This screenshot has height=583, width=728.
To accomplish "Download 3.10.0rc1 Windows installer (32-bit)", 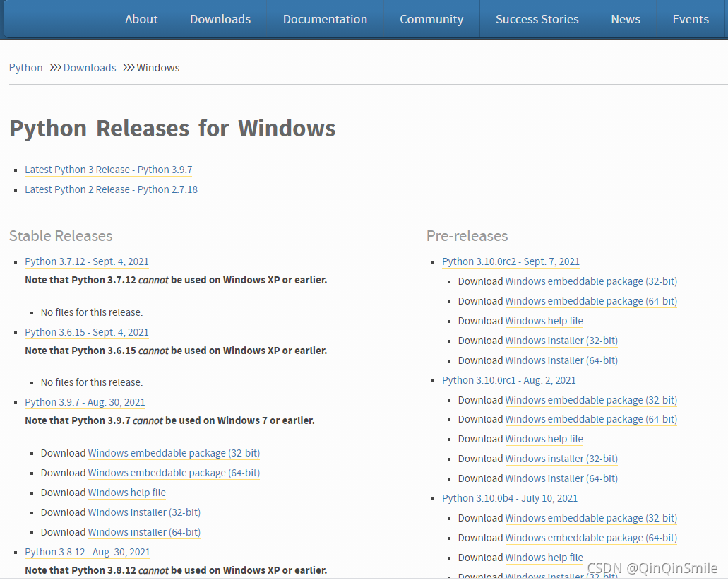I will [x=561, y=459].
